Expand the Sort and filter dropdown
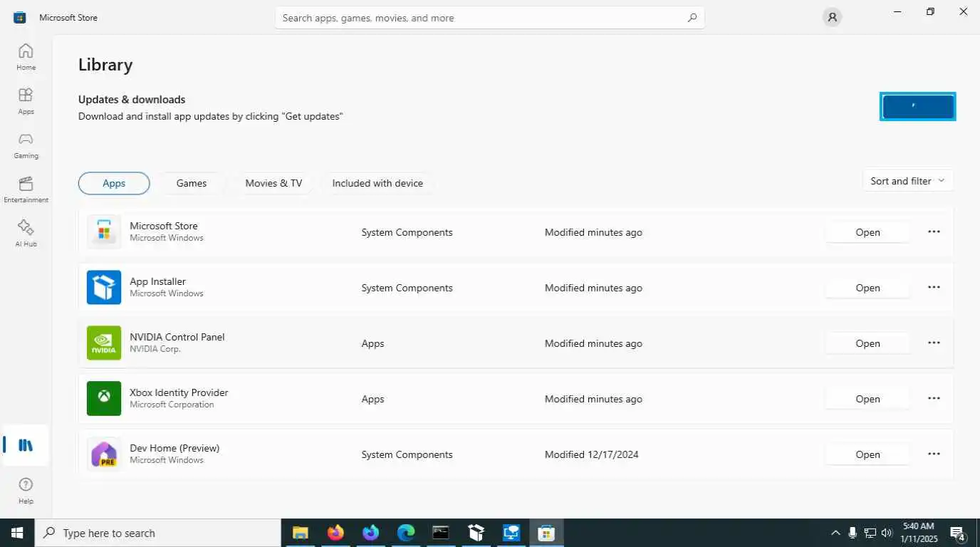 click(907, 181)
